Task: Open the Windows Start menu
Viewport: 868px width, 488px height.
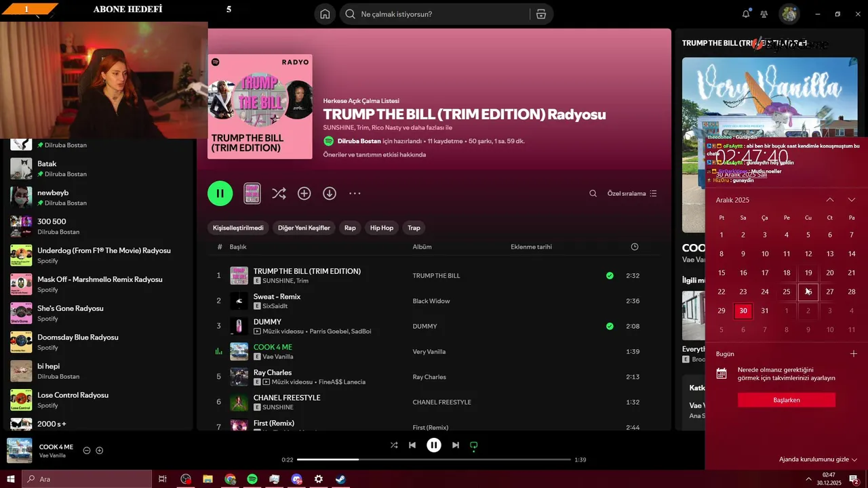Action: pyautogui.click(x=11, y=479)
